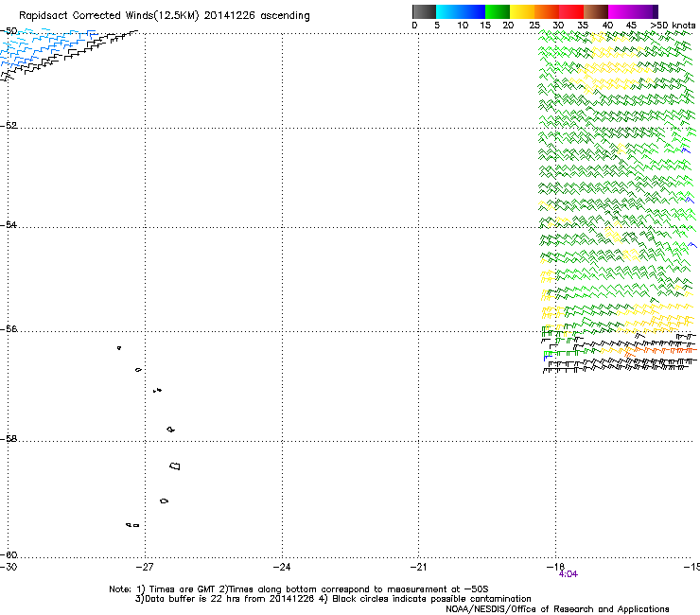Click the -24 longitude axis label
The height and width of the screenshot is (615, 700).
click(x=282, y=567)
